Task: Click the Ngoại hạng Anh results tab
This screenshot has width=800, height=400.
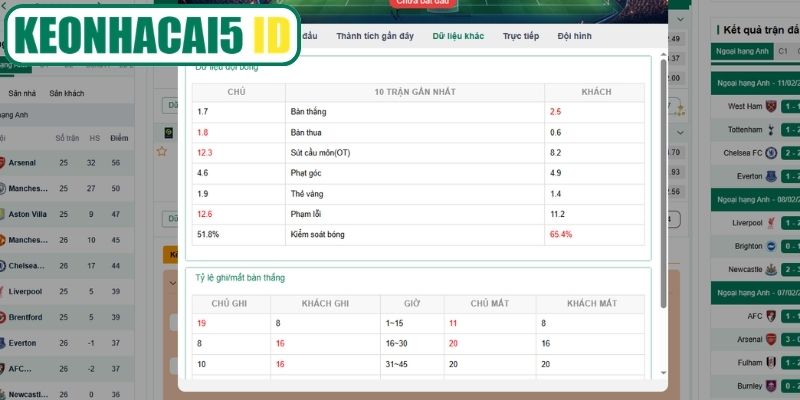Action: 742,52
